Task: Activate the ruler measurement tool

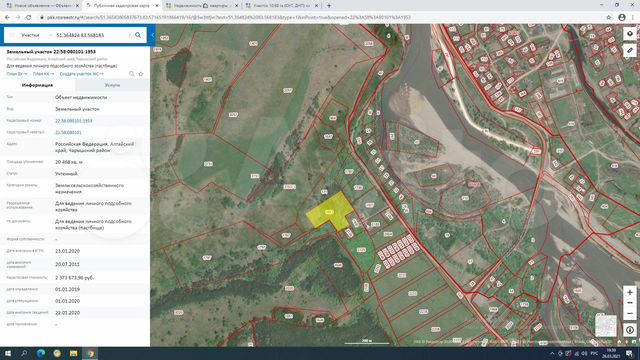Action: click(630, 51)
